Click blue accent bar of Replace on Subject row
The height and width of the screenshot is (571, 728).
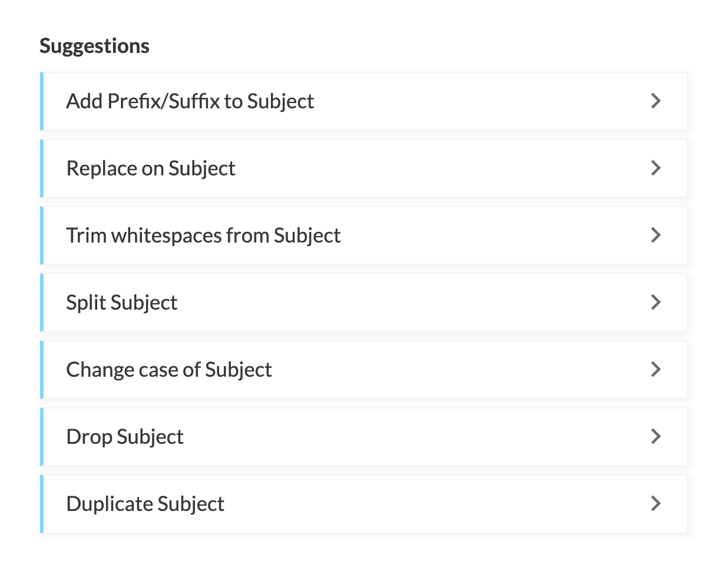pyautogui.click(x=42, y=168)
